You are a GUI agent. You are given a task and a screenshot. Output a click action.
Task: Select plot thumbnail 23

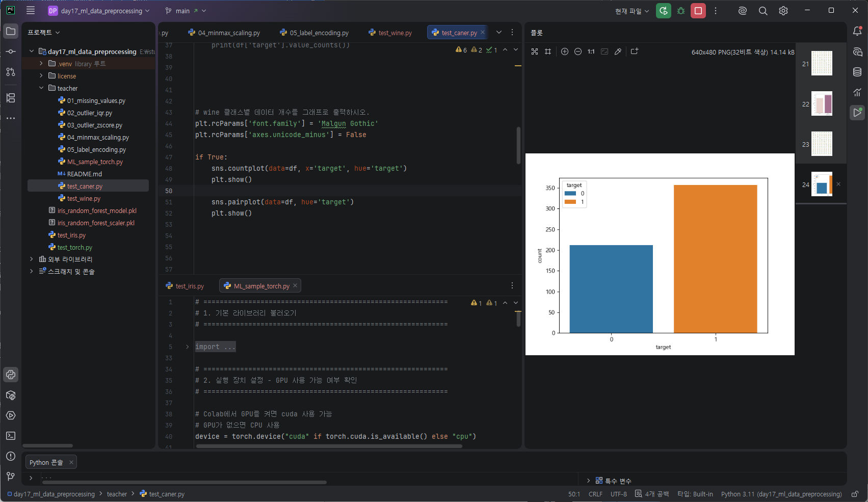(x=821, y=144)
